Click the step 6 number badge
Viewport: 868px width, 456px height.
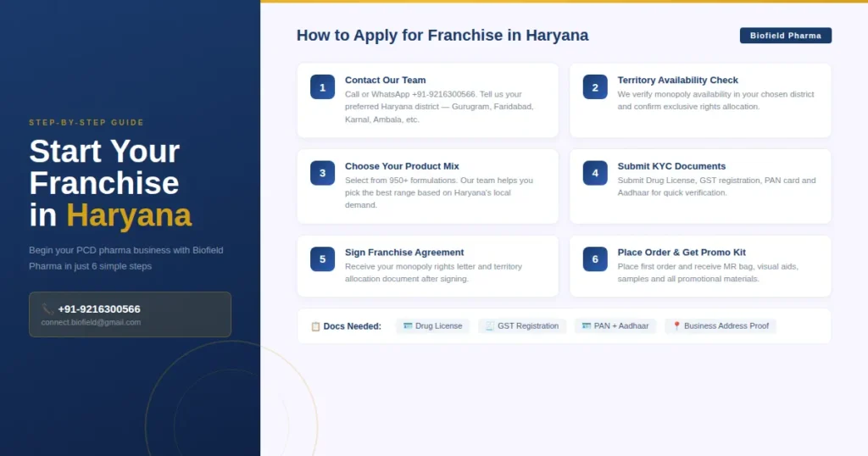point(595,259)
